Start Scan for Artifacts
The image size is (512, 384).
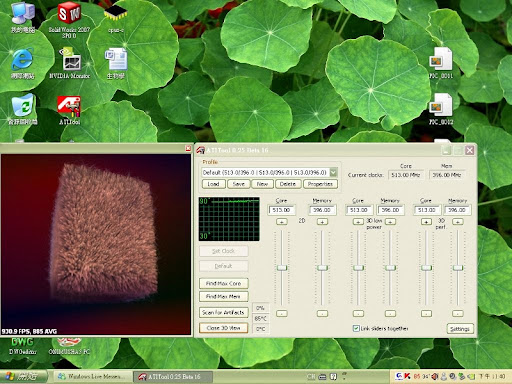tap(224, 312)
